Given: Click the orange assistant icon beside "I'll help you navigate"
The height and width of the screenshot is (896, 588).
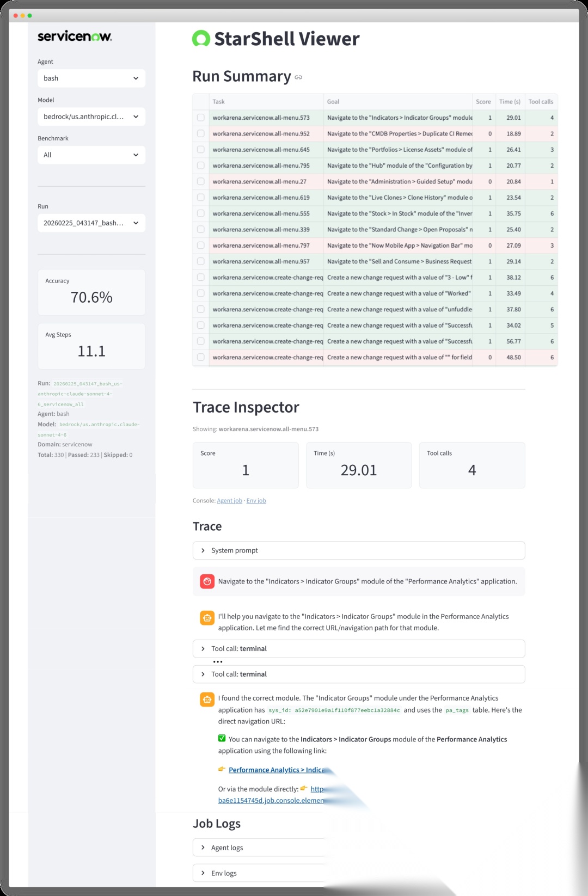Looking at the screenshot, I should (x=207, y=617).
